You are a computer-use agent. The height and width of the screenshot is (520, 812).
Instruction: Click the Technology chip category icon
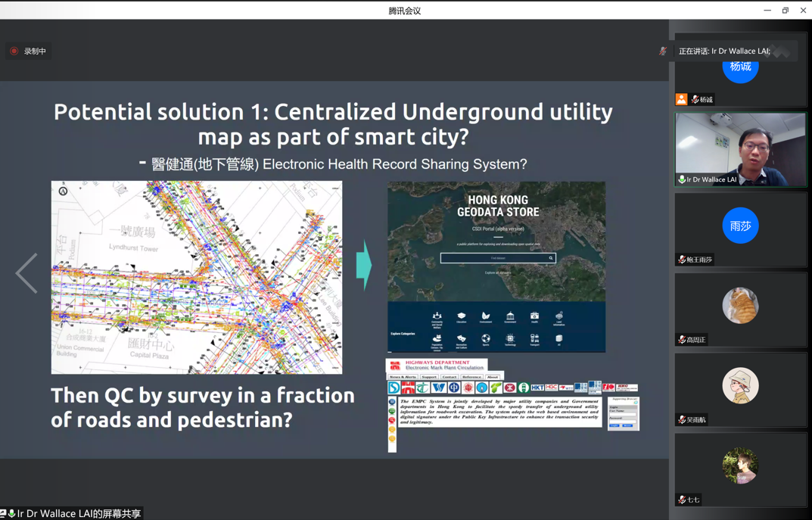pyautogui.click(x=510, y=338)
